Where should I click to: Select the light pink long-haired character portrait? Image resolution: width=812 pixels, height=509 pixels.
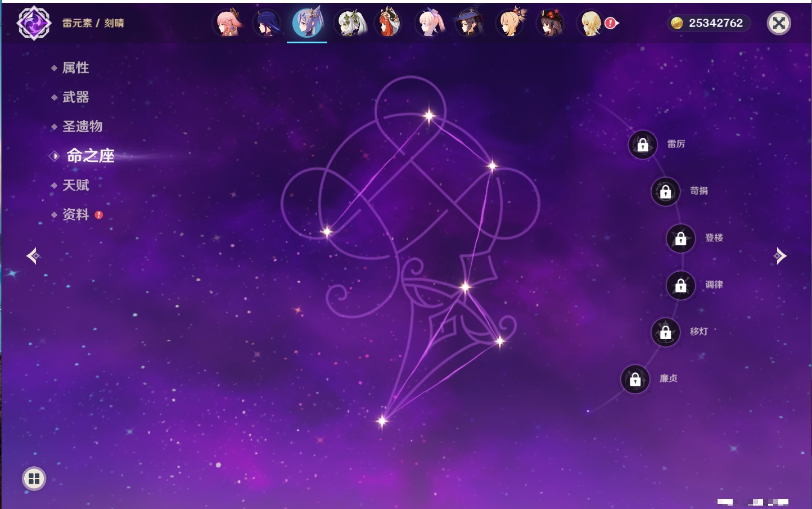pyautogui.click(x=430, y=23)
